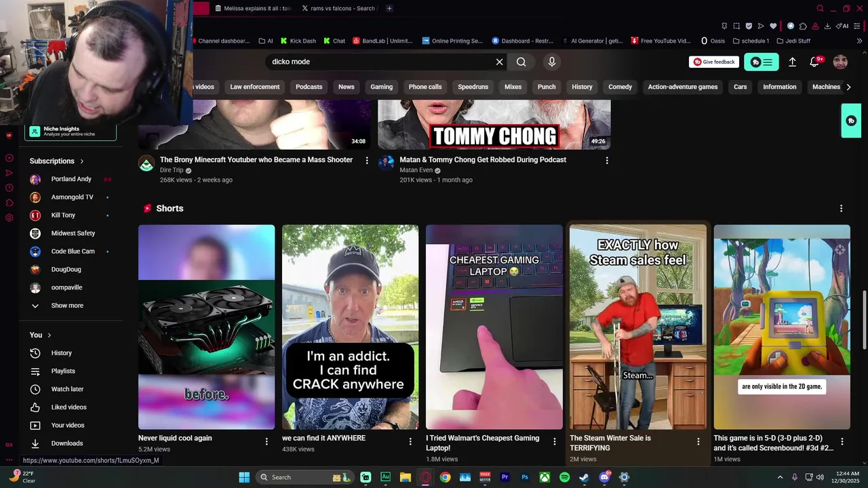Open YouTube notifications bell
Viewport: 868px width, 488px height.
[815, 62]
